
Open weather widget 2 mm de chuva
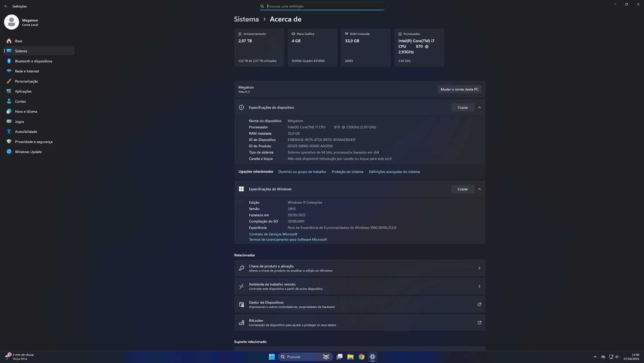[x=19, y=357]
